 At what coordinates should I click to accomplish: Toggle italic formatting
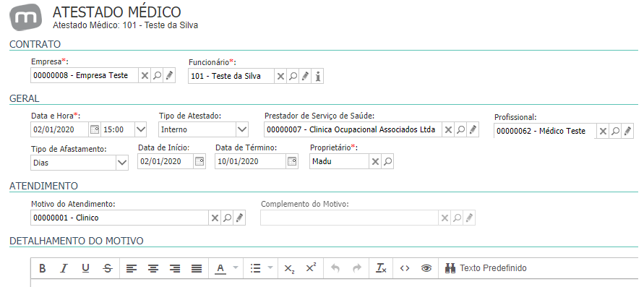(x=64, y=268)
